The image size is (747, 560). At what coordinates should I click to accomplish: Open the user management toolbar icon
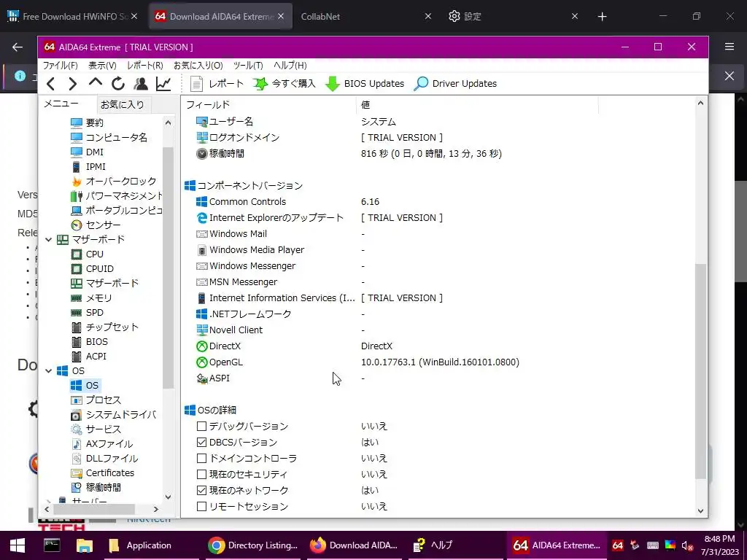[141, 84]
